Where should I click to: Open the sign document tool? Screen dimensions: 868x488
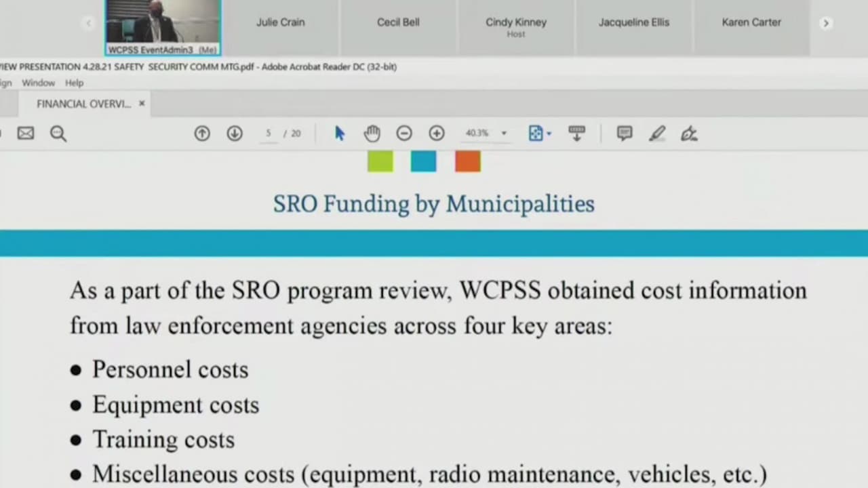pyautogui.click(x=689, y=134)
